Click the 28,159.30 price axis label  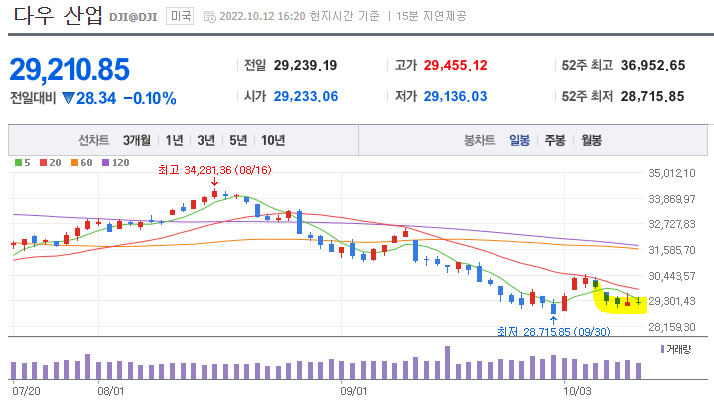click(x=672, y=327)
